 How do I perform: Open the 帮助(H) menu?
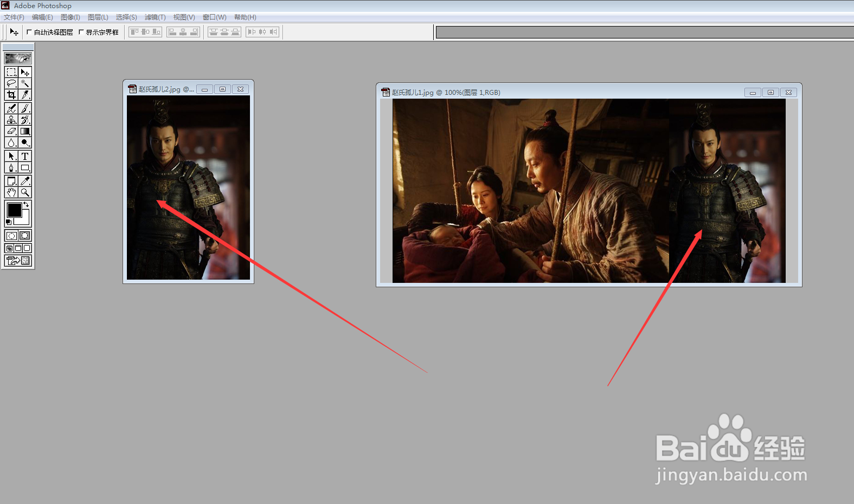245,17
